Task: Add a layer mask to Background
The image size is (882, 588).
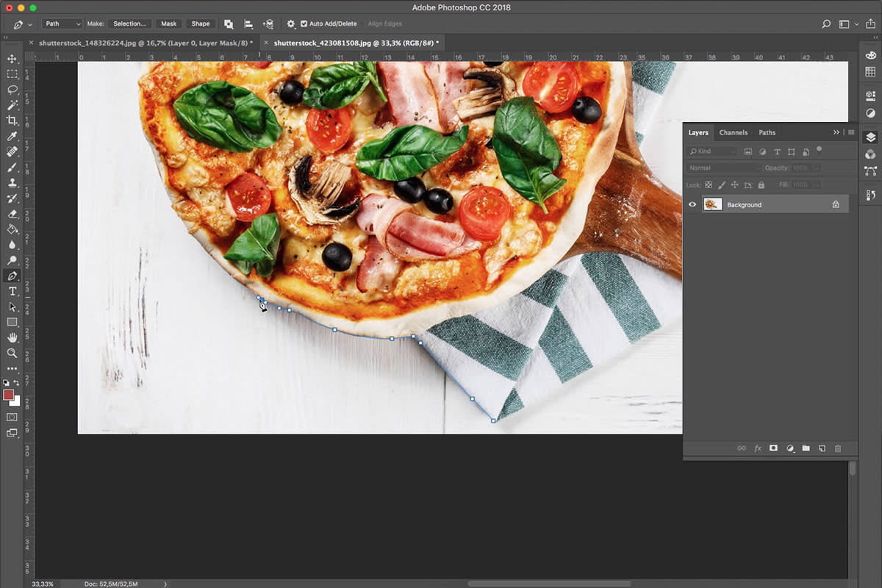Action: tap(774, 448)
